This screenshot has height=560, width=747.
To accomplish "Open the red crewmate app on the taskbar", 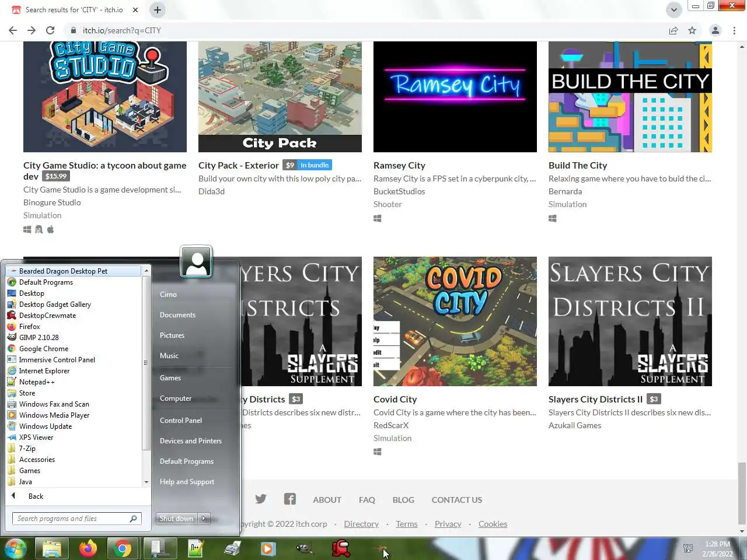I will (x=341, y=549).
